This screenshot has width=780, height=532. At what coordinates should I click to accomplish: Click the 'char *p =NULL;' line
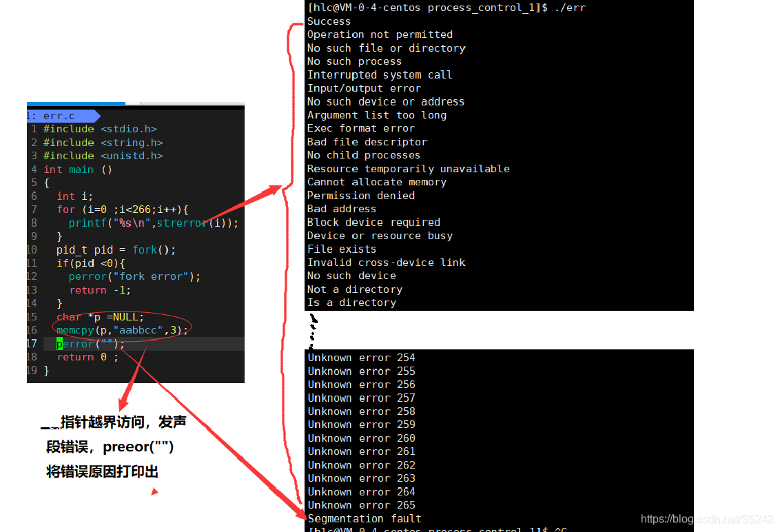click(100, 317)
